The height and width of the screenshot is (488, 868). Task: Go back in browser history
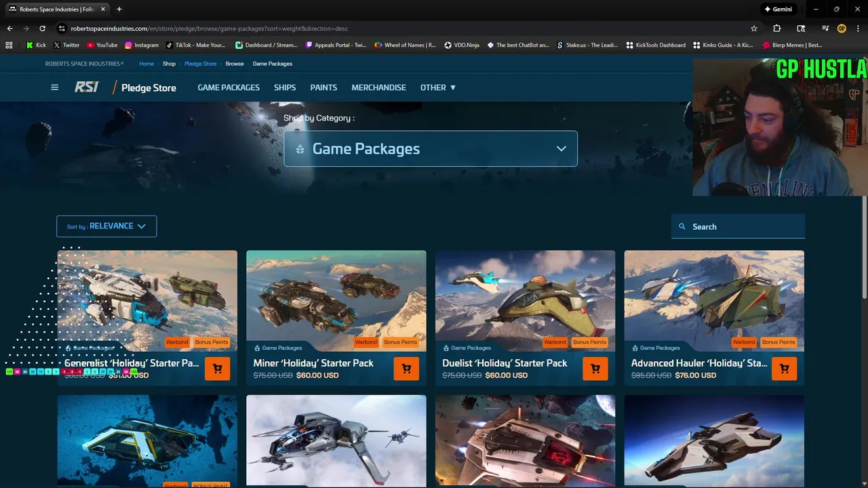[9, 28]
